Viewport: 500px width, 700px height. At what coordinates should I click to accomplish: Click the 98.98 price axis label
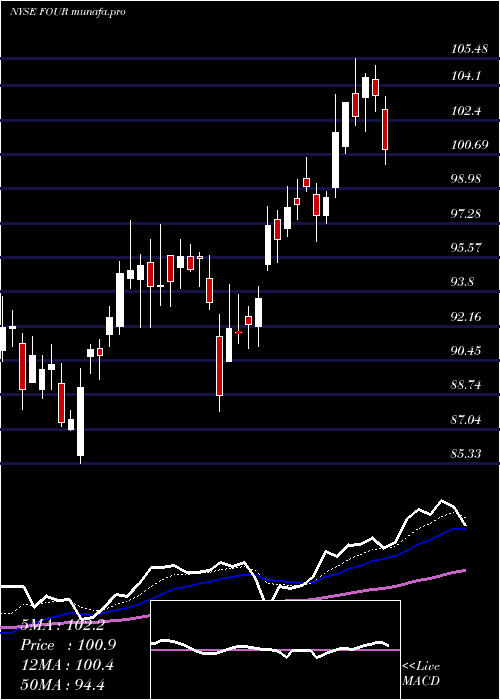(467, 179)
